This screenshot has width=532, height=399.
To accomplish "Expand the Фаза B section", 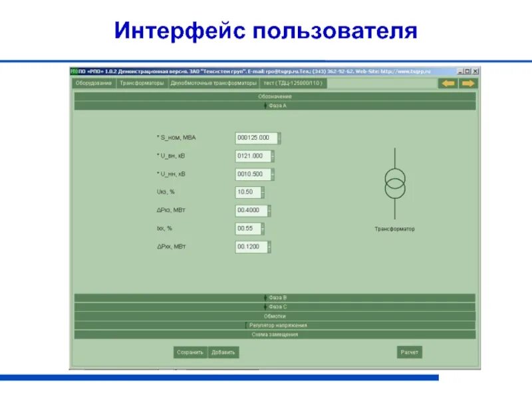I will [275, 297].
